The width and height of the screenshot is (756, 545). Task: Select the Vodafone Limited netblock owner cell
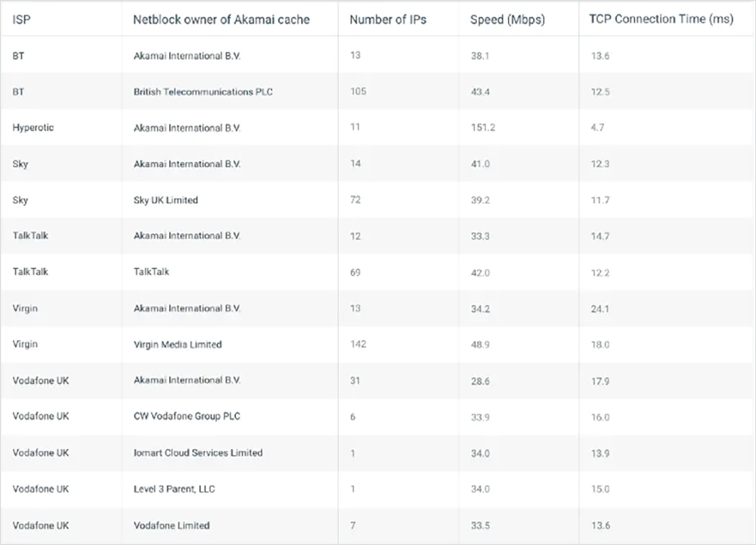click(172, 525)
